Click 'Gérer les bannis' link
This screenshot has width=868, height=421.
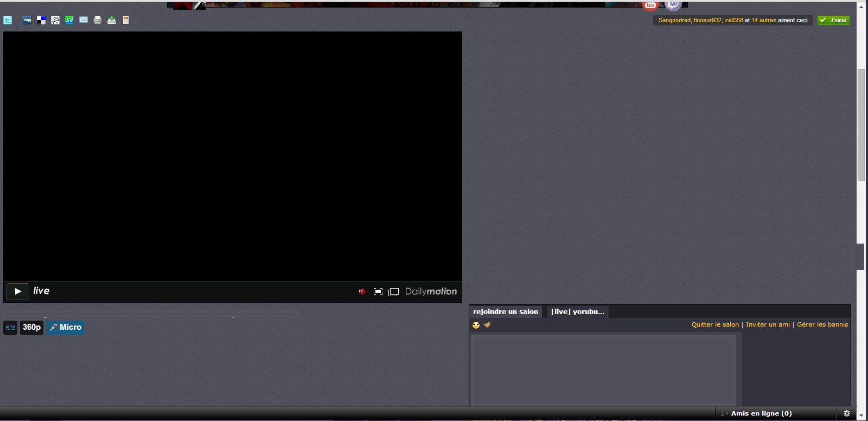click(x=822, y=324)
